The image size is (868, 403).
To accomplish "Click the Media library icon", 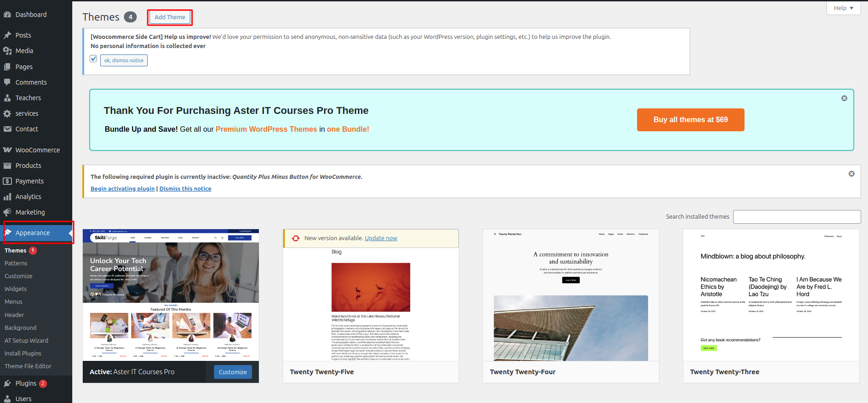I will click(x=7, y=51).
